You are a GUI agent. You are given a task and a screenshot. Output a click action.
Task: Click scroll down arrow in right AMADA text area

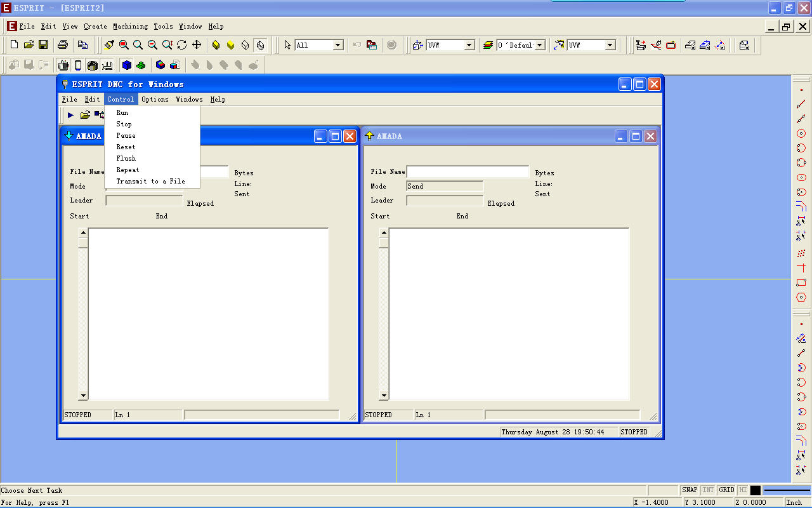coord(384,395)
